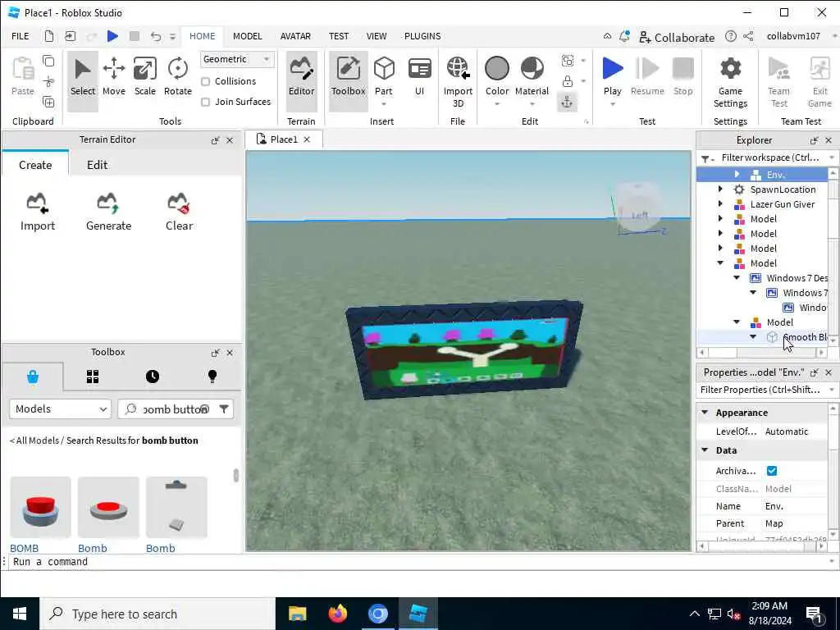This screenshot has height=630, width=840.
Task: Open the UI insert tool
Action: tap(419, 78)
